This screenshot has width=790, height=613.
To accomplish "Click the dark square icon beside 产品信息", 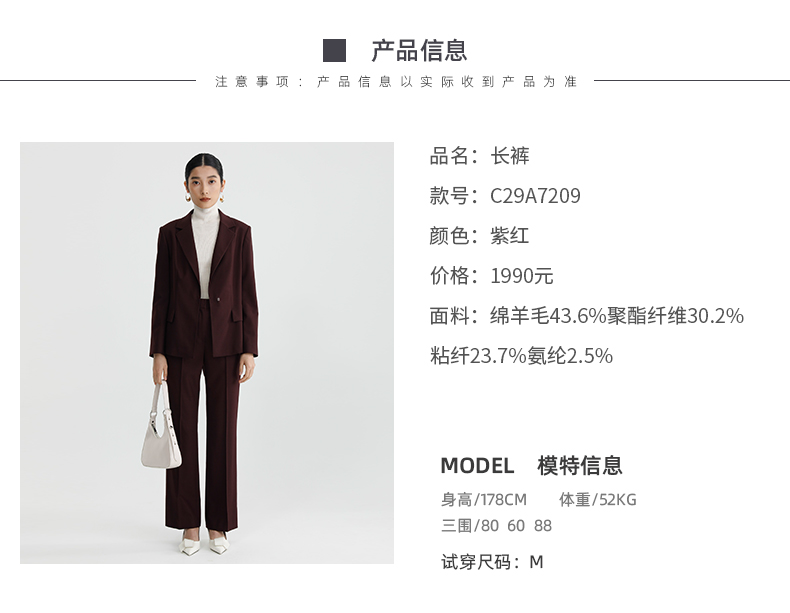I will pos(335,50).
